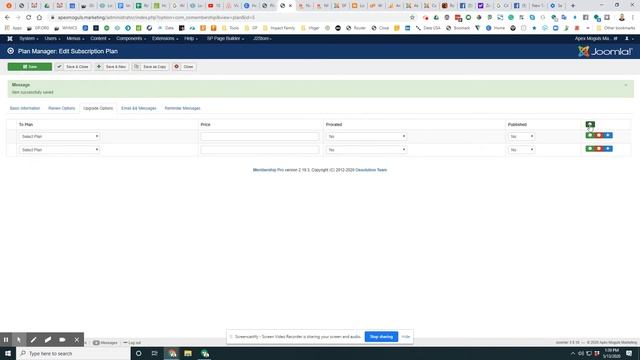Image resolution: width=640 pixels, height=360 pixels.
Task: Open first row Published dropdown
Action: click(521, 136)
